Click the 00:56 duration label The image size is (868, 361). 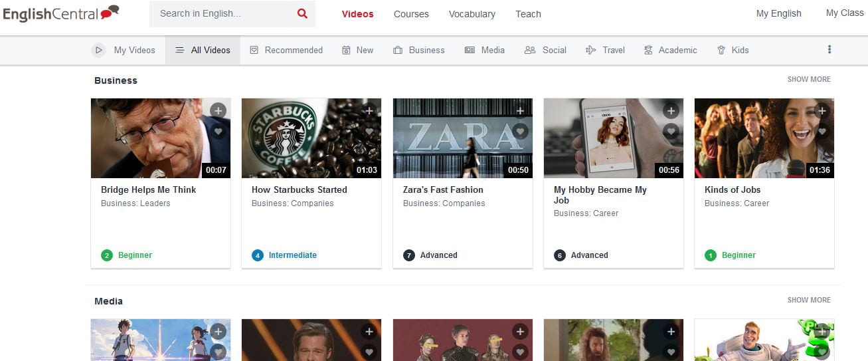(669, 170)
